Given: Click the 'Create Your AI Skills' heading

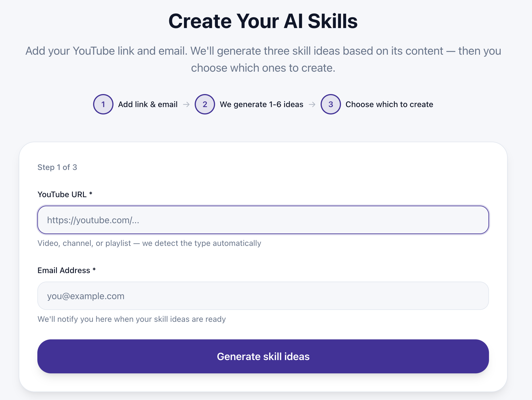Looking at the screenshot, I should 263,21.
